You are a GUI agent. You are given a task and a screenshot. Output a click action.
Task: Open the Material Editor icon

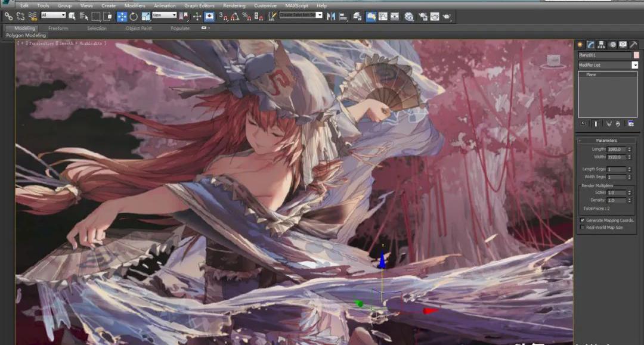[x=408, y=17]
